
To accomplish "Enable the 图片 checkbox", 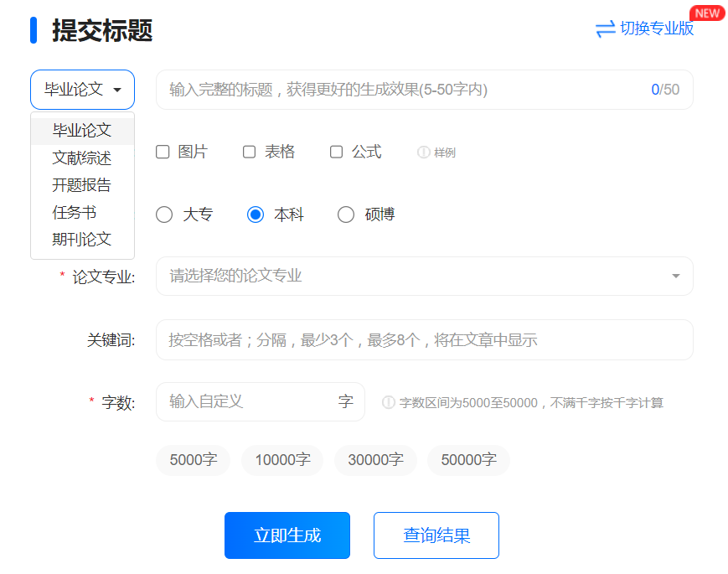I will [162, 152].
